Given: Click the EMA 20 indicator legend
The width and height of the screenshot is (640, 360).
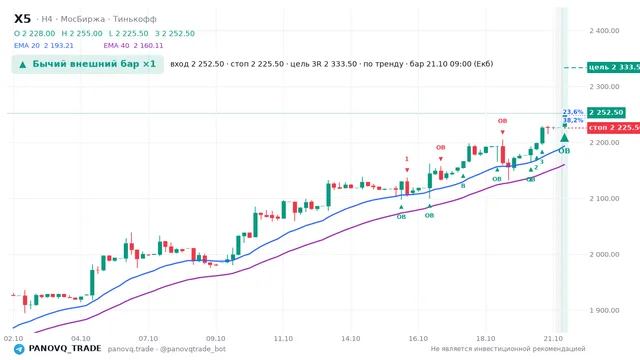Looking at the screenshot, I should [44, 46].
